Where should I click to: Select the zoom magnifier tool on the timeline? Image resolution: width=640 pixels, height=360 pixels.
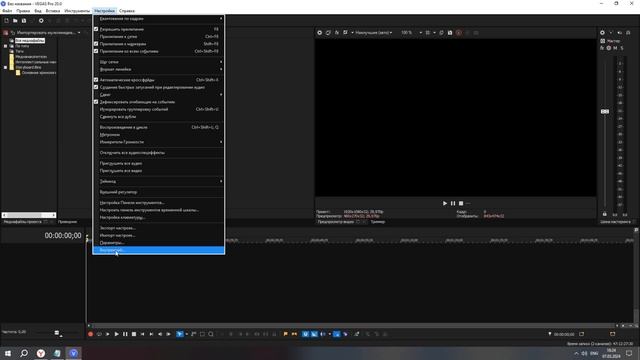tap(211, 334)
